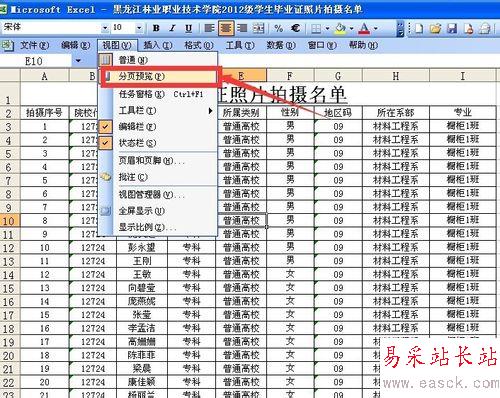Screen dimensions: 500x398
Task: Click Merge and Center icon
Action: 259,28
